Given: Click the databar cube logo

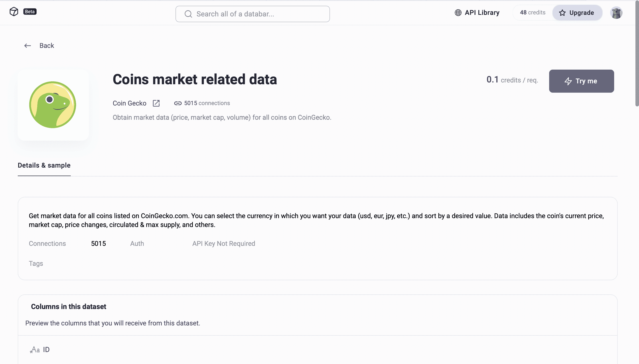Looking at the screenshot, I should click(x=14, y=12).
